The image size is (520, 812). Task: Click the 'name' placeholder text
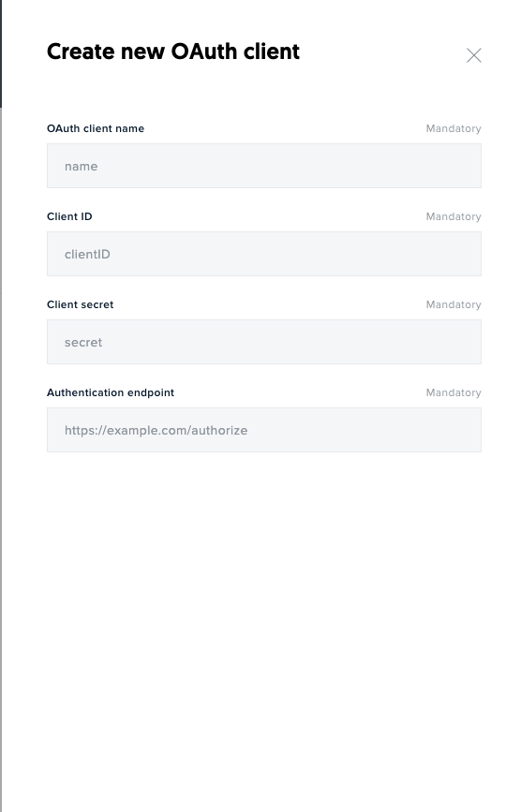point(82,166)
